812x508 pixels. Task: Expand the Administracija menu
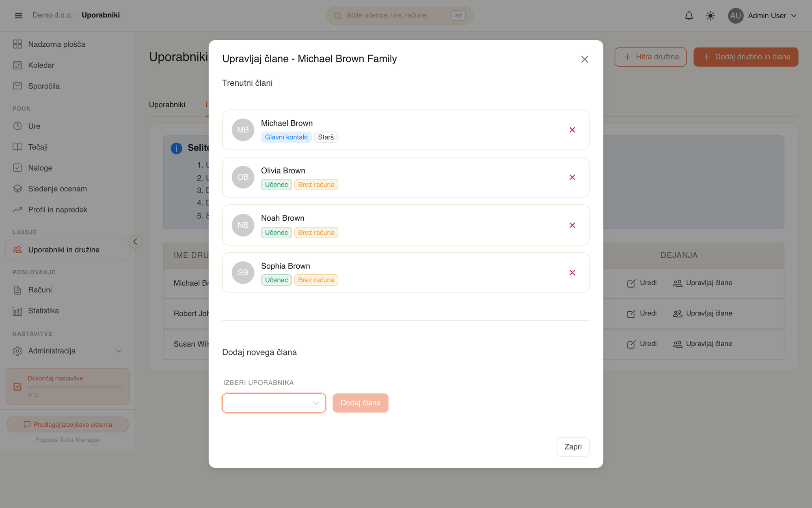(67, 351)
